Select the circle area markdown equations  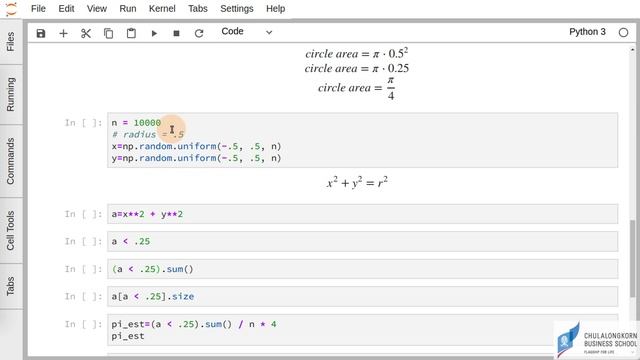(x=357, y=74)
